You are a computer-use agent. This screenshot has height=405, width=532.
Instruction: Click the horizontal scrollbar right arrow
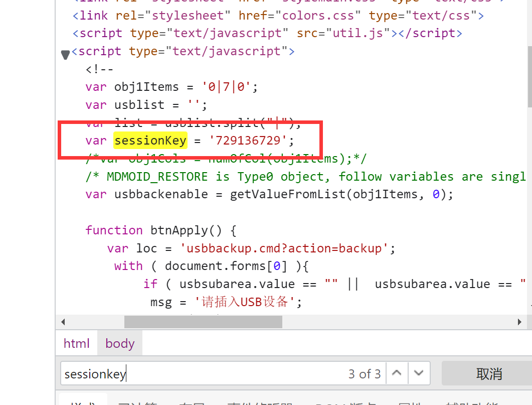519,322
